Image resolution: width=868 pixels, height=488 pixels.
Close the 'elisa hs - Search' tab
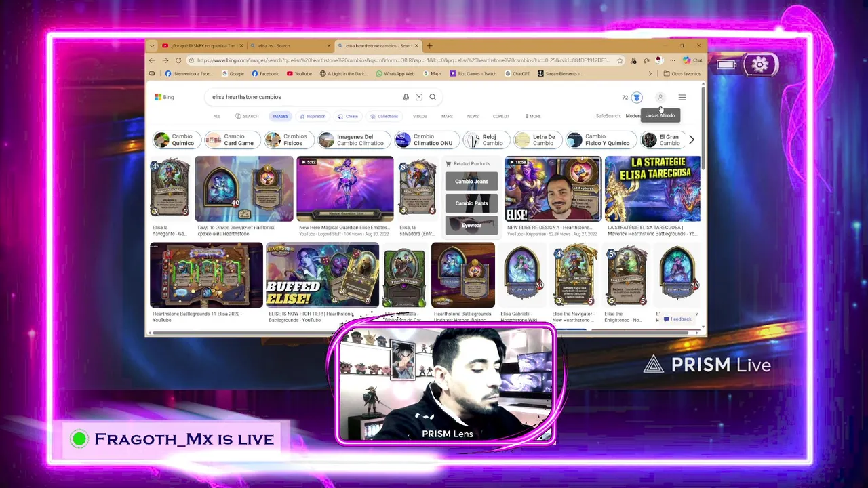point(329,46)
